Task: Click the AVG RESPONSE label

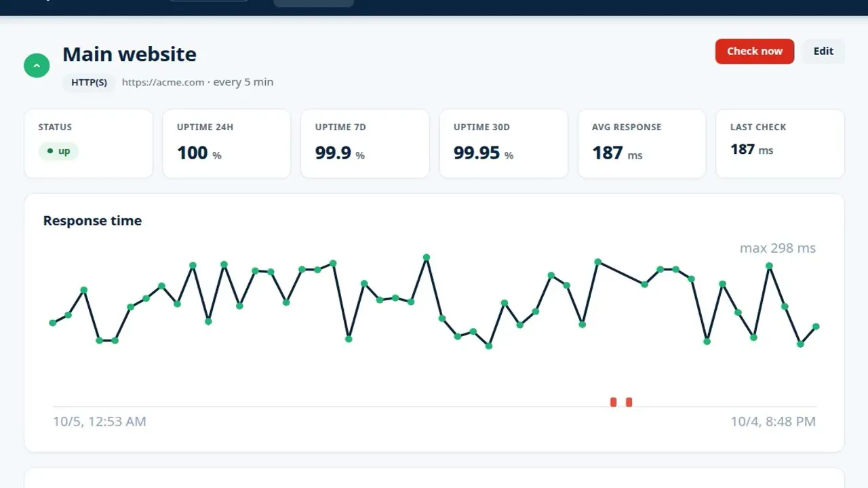Action: click(x=627, y=127)
